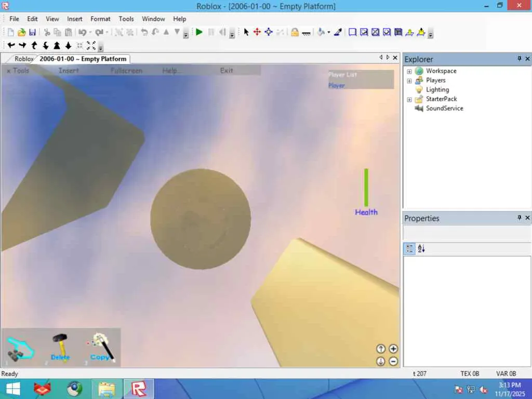Screen dimensions: 532x399
Task: Open the Edit menu
Action: [32, 19]
